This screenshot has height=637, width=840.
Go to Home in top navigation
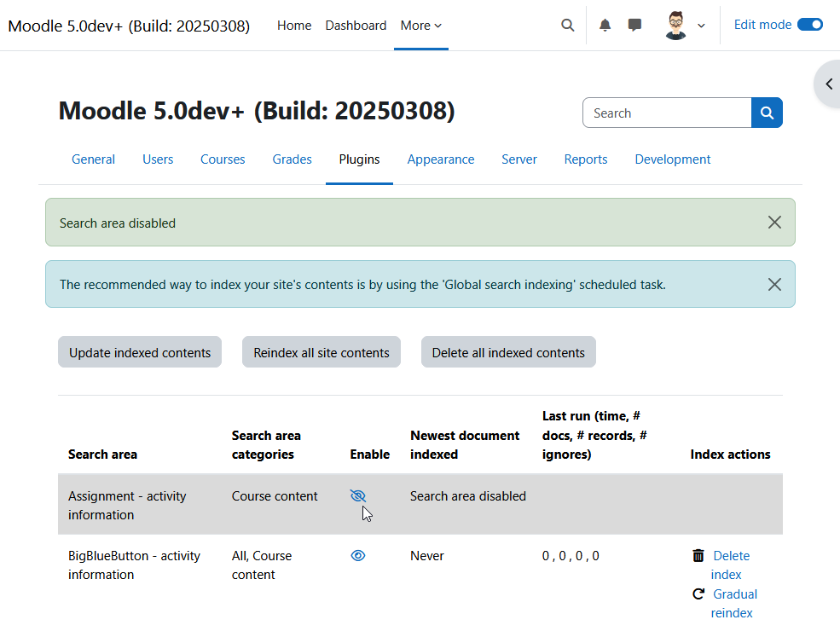(x=294, y=26)
